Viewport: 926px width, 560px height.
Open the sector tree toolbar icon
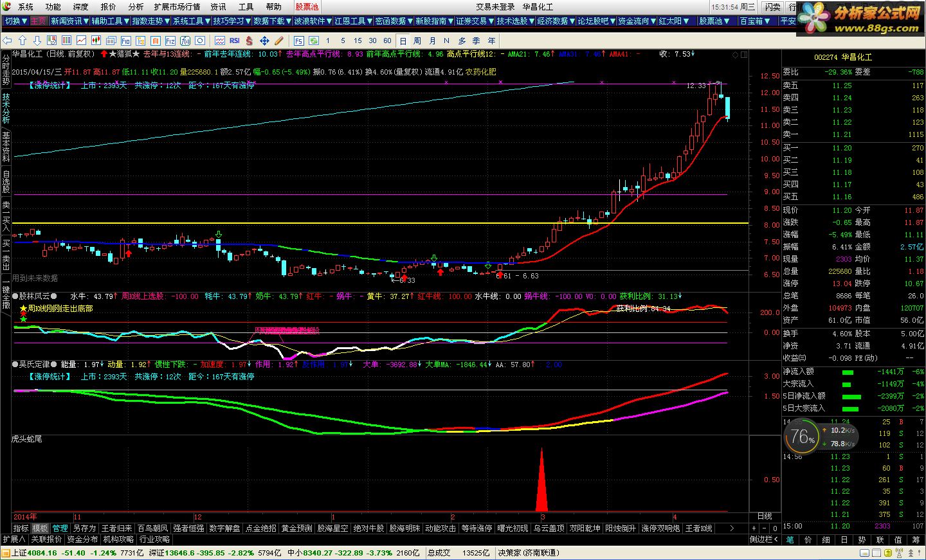pyautogui.click(x=140, y=41)
